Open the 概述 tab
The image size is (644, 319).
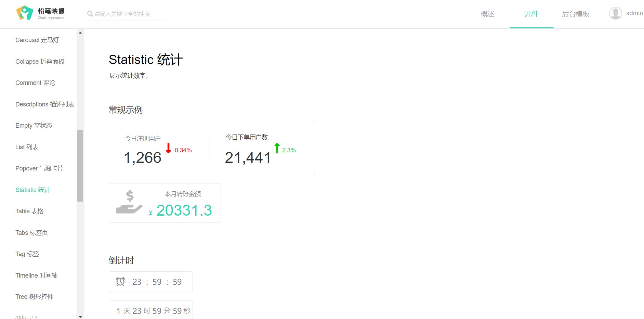point(487,14)
